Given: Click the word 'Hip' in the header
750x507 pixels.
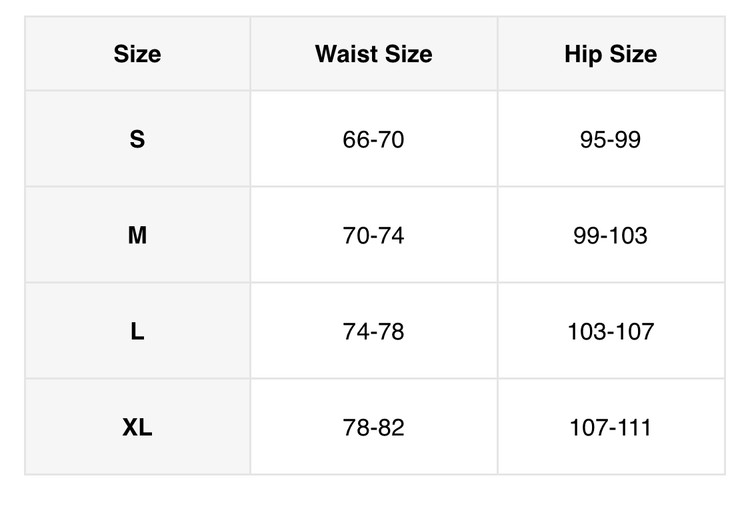Looking at the screenshot, I should coord(582,54).
